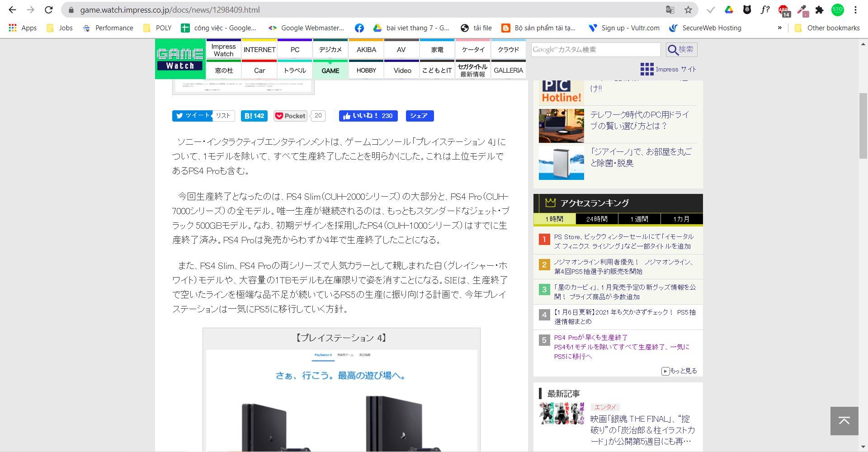Click the browser reload page icon
The width and height of the screenshot is (868, 452).
49,9
